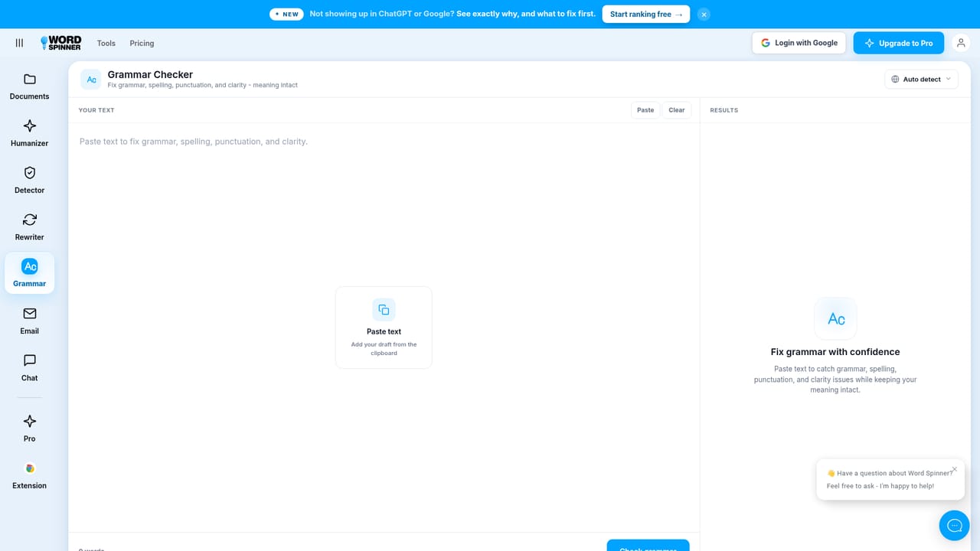The height and width of the screenshot is (551, 980).
Task: Toggle the sidebar collapse icon
Action: pyautogui.click(x=19, y=43)
